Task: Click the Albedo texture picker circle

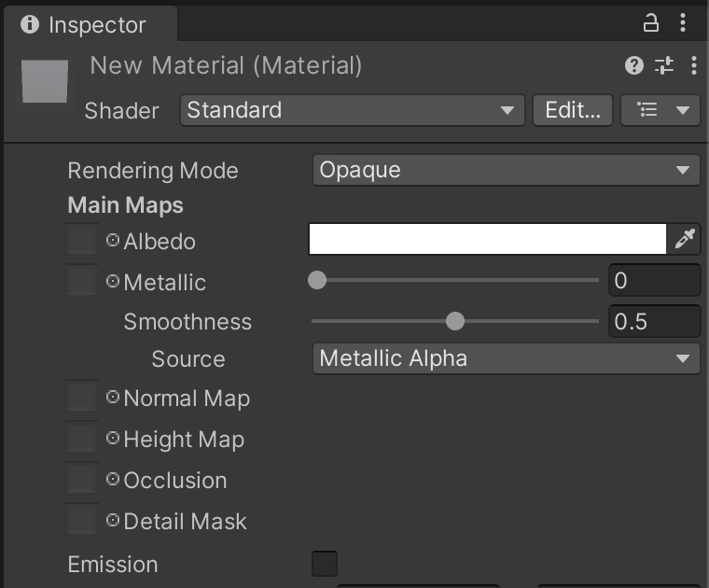Action: pos(113,240)
